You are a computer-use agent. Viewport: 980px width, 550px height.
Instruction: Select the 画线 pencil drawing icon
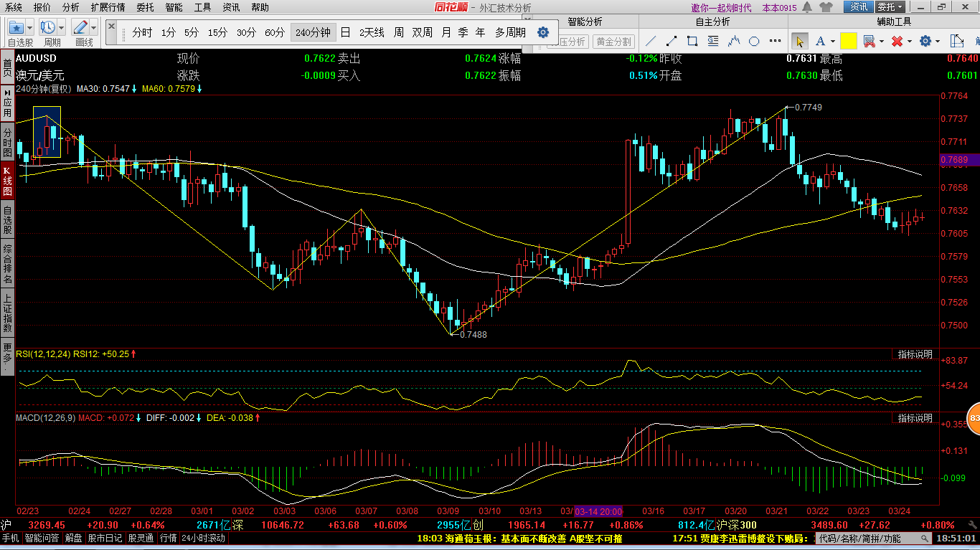[x=80, y=28]
